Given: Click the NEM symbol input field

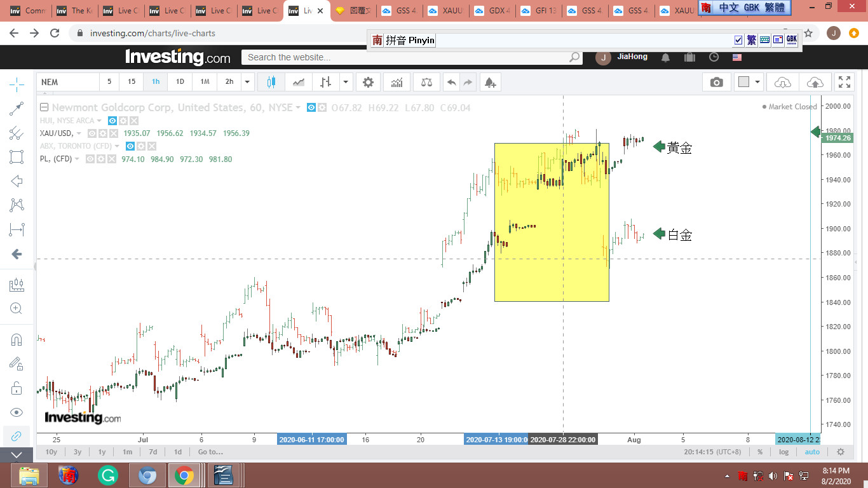Looking at the screenshot, I should pyautogui.click(x=67, y=82).
